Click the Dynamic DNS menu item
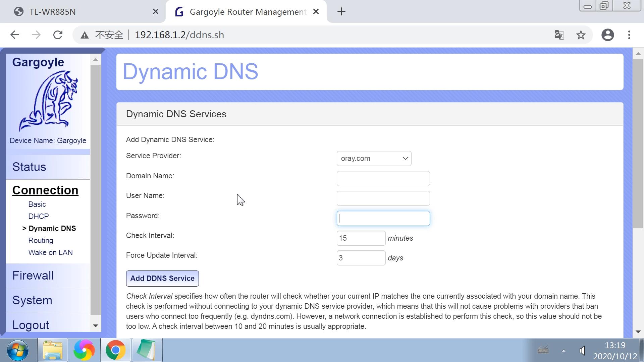The width and height of the screenshot is (644, 362). [52, 228]
